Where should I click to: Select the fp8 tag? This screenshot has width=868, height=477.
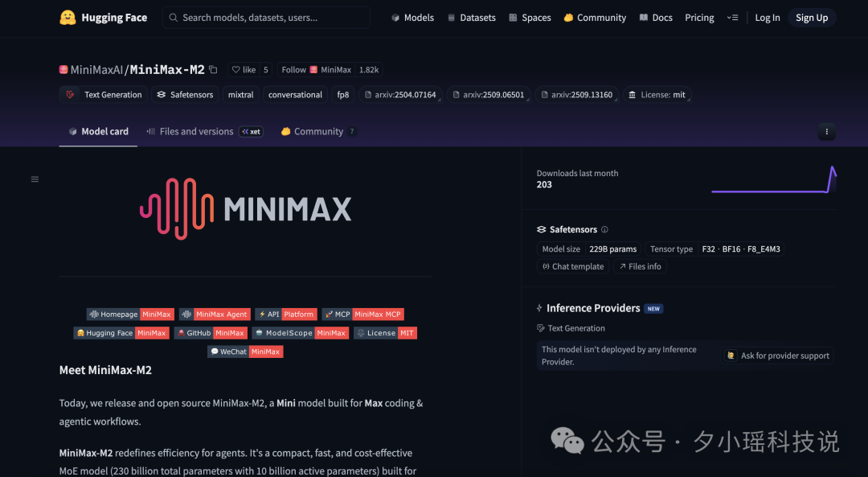tap(343, 95)
